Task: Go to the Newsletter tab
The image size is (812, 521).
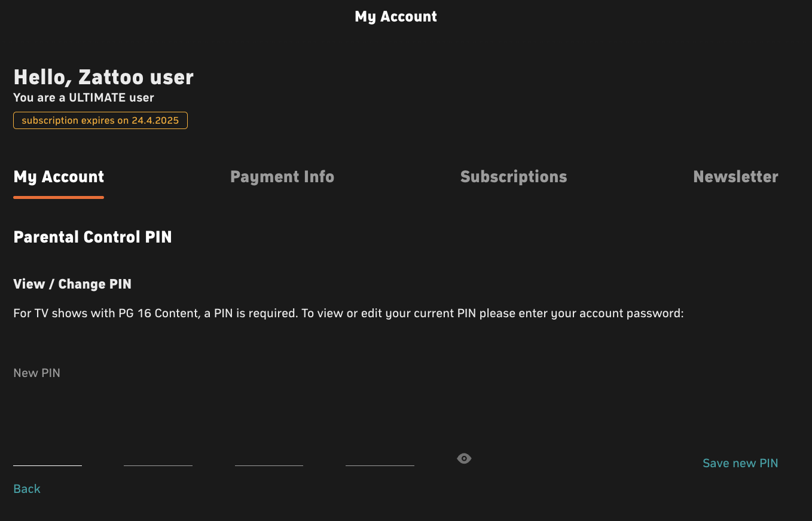Action: coord(735,177)
